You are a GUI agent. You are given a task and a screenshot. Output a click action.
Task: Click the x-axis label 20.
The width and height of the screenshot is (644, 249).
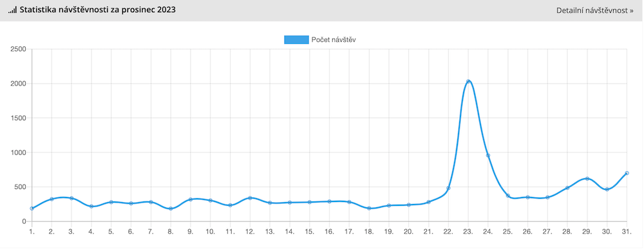tap(409, 232)
